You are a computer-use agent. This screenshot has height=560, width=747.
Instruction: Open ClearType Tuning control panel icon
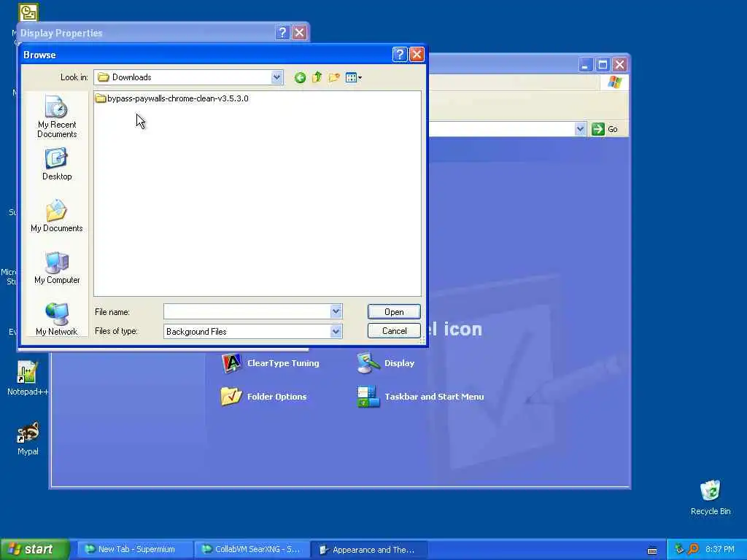[x=270, y=363]
